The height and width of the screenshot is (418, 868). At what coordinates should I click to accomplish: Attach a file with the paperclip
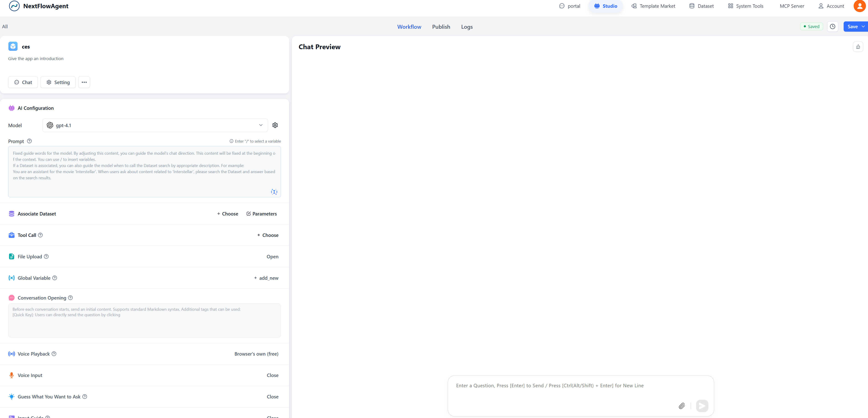pos(682,406)
